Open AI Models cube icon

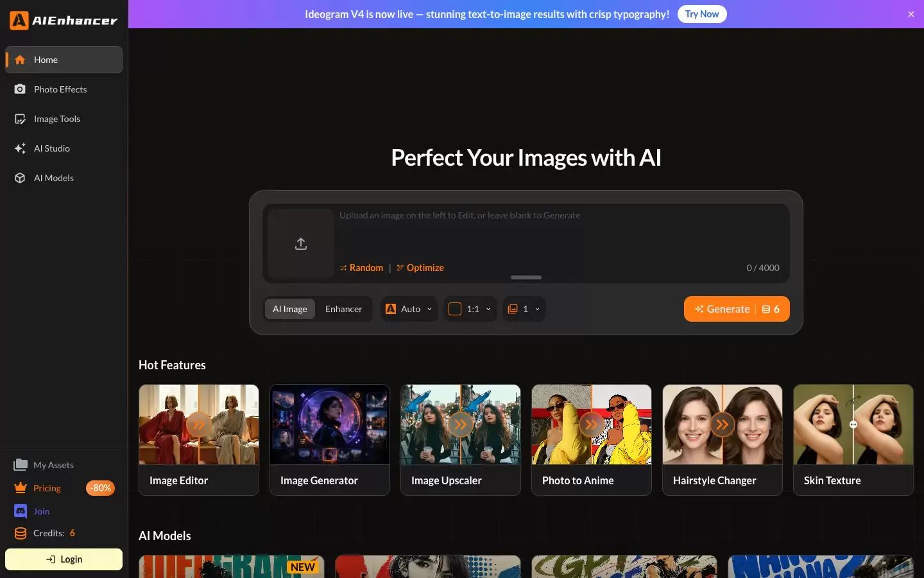pyautogui.click(x=20, y=178)
